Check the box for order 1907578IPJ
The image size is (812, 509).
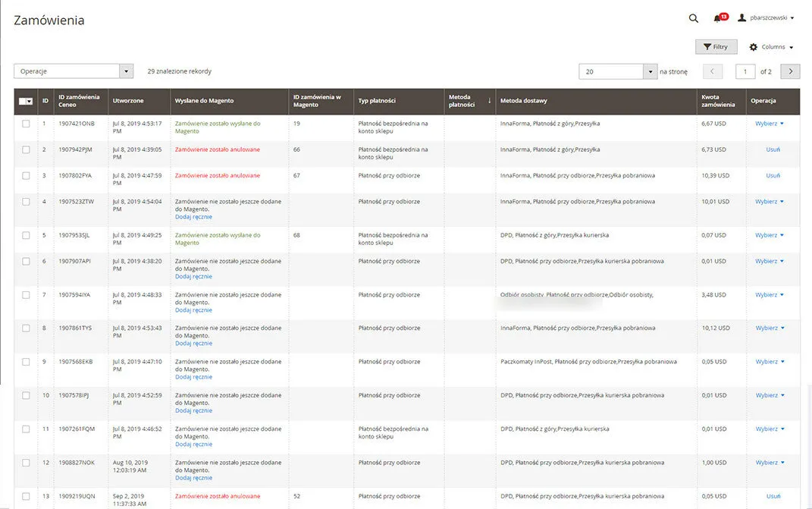point(26,395)
